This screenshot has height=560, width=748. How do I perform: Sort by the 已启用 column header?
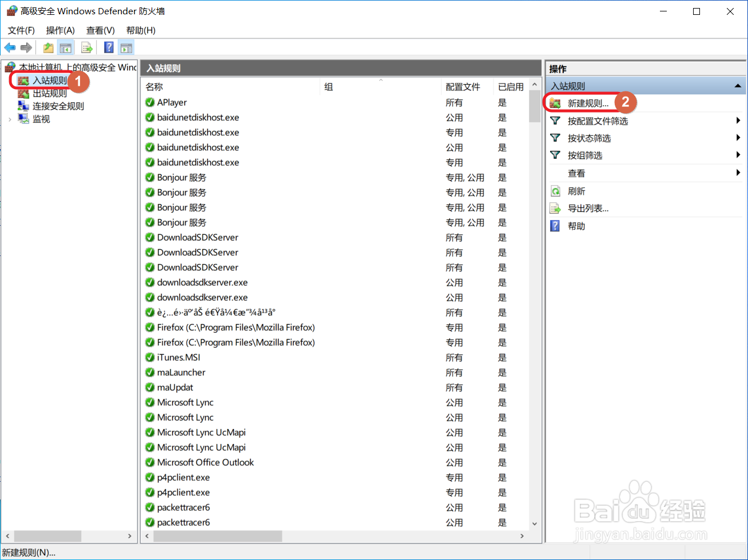pyautogui.click(x=511, y=87)
